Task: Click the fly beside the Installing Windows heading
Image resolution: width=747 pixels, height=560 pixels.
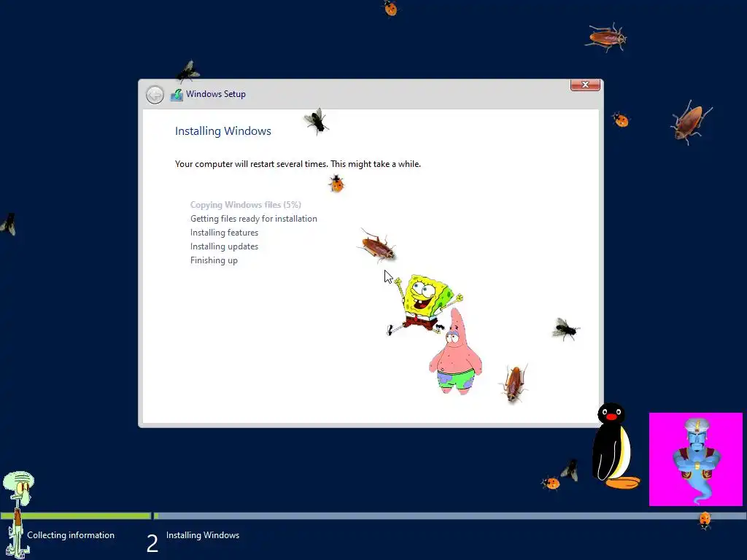Action: pyautogui.click(x=316, y=121)
